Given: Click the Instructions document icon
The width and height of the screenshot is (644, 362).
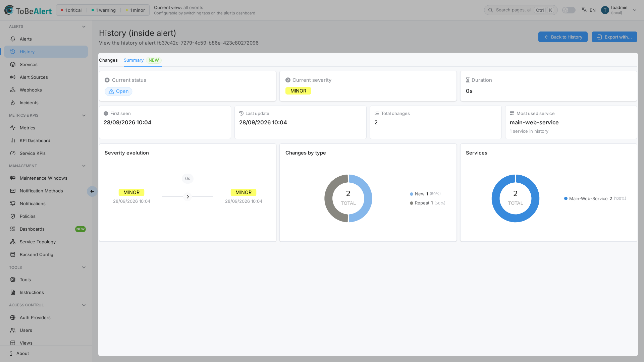Looking at the screenshot, I should point(13,292).
